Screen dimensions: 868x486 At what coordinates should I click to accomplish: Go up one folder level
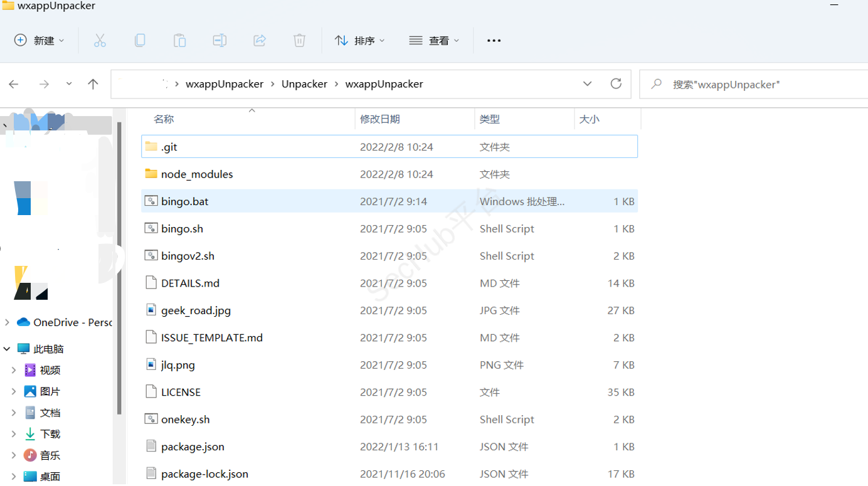click(x=93, y=84)
